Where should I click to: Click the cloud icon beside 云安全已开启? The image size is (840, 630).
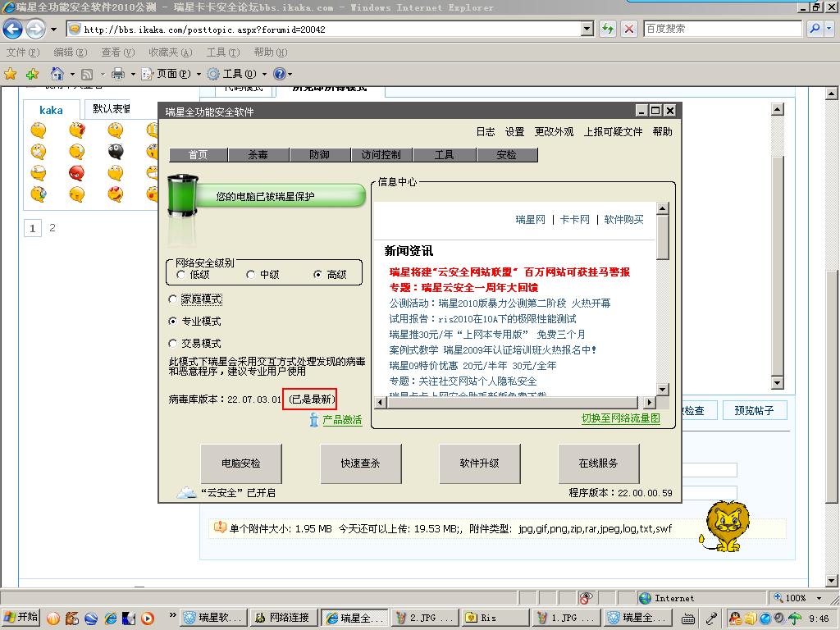(187, 492)
